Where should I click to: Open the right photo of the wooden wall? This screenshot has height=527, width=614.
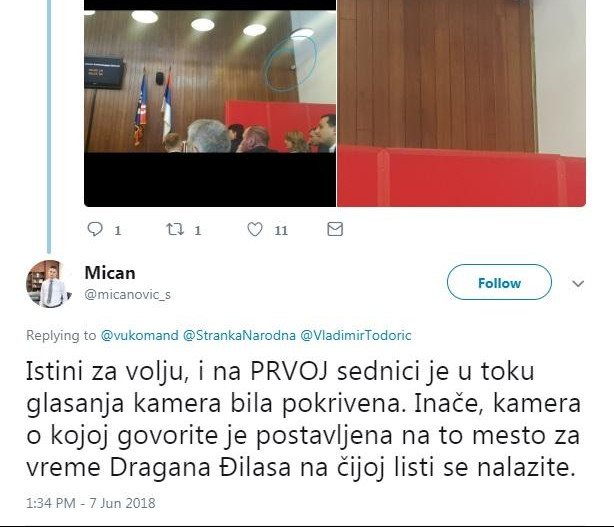coord(462,103)
